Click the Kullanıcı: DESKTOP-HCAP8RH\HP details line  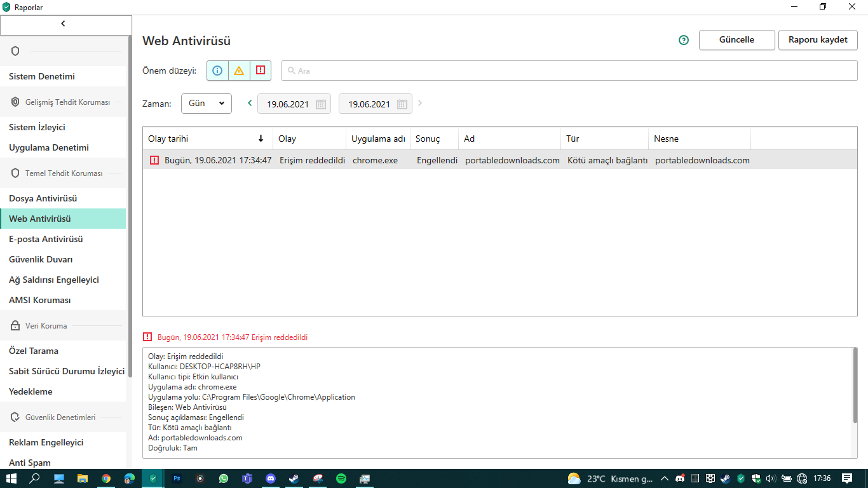point(204,367)
